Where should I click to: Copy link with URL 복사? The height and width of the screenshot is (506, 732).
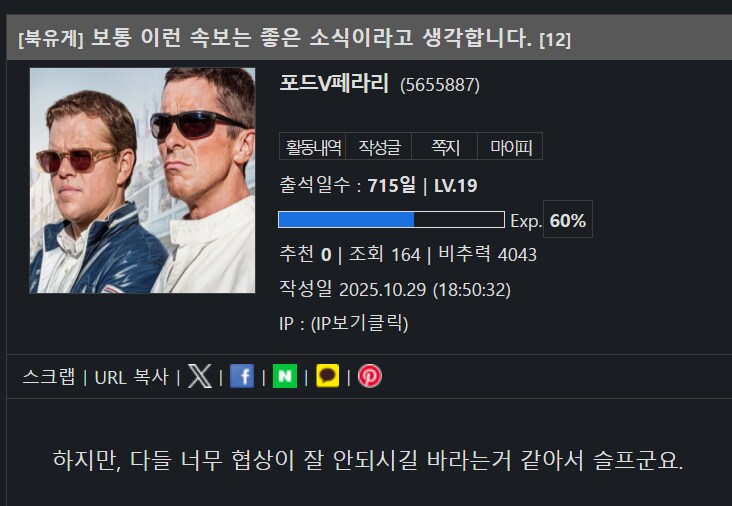(x=131, y=377)
